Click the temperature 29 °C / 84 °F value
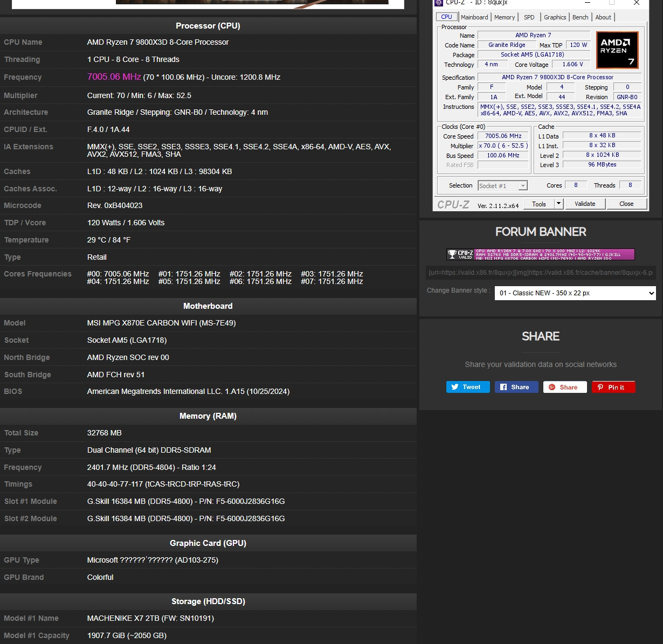663x644 pixels. 109,240
